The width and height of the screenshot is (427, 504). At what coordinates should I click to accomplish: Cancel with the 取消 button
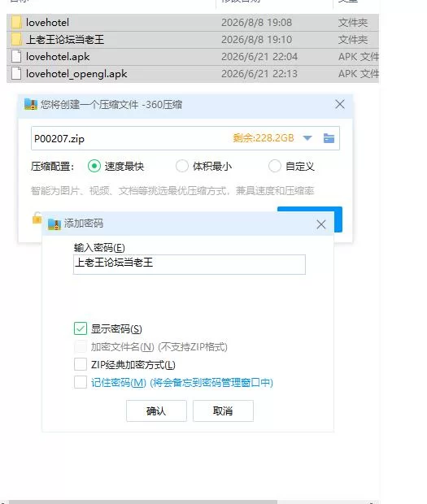point(223,411)
